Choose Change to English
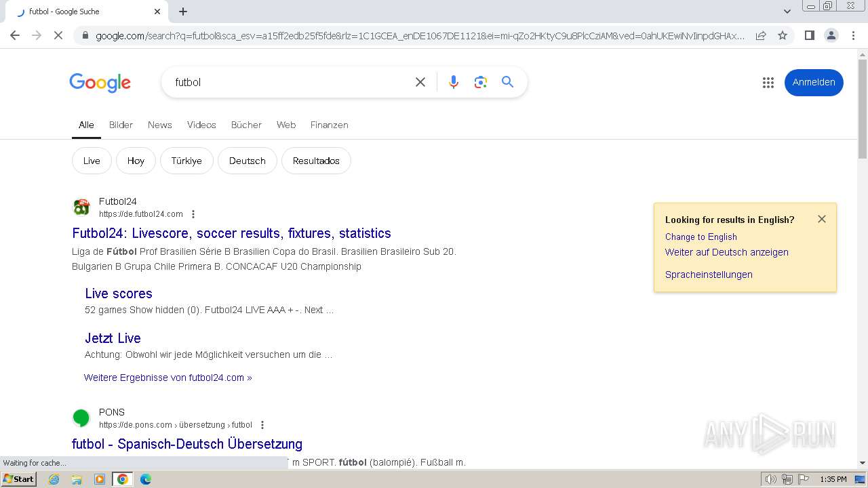 [x=701, y=237]
